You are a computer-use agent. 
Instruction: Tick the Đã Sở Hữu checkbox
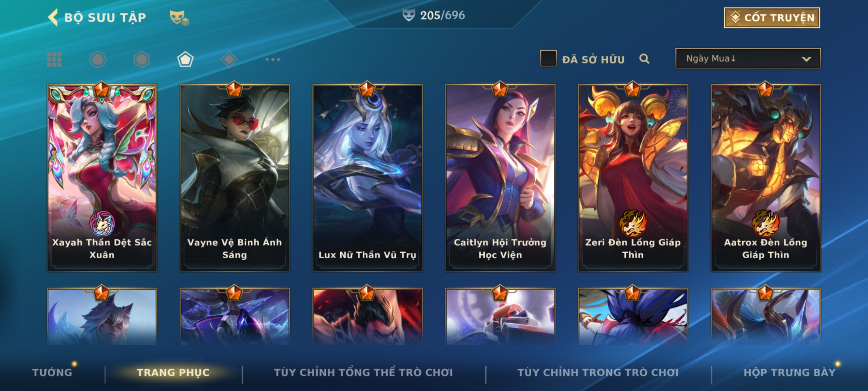click(548, 59)
